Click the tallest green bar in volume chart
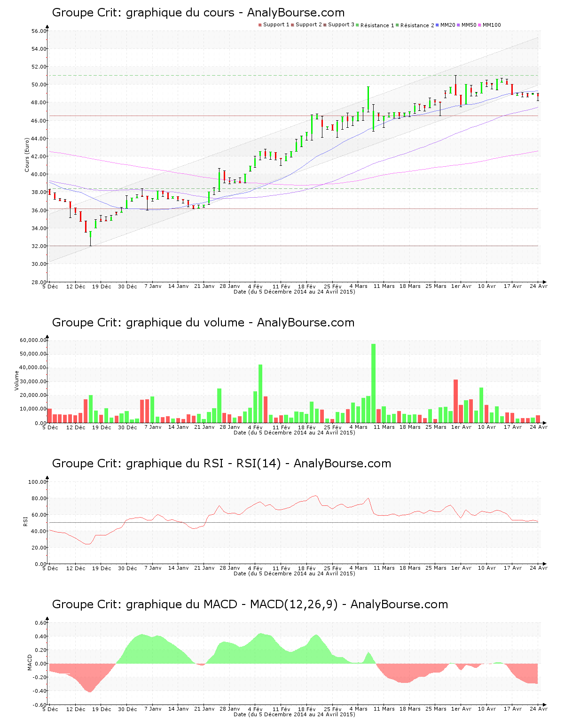This screenshot has height=728, width=564. (374, 383)
